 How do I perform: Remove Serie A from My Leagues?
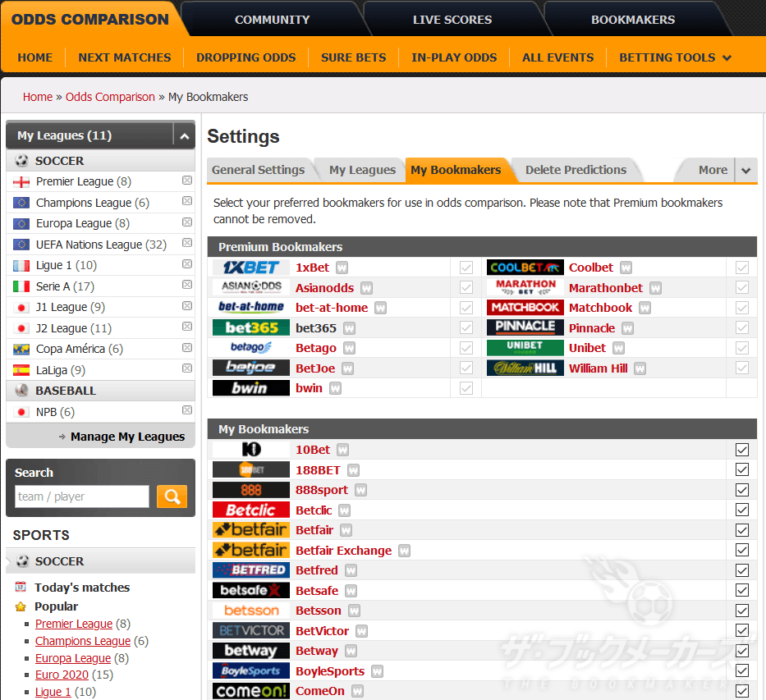(x=187, y=285)
